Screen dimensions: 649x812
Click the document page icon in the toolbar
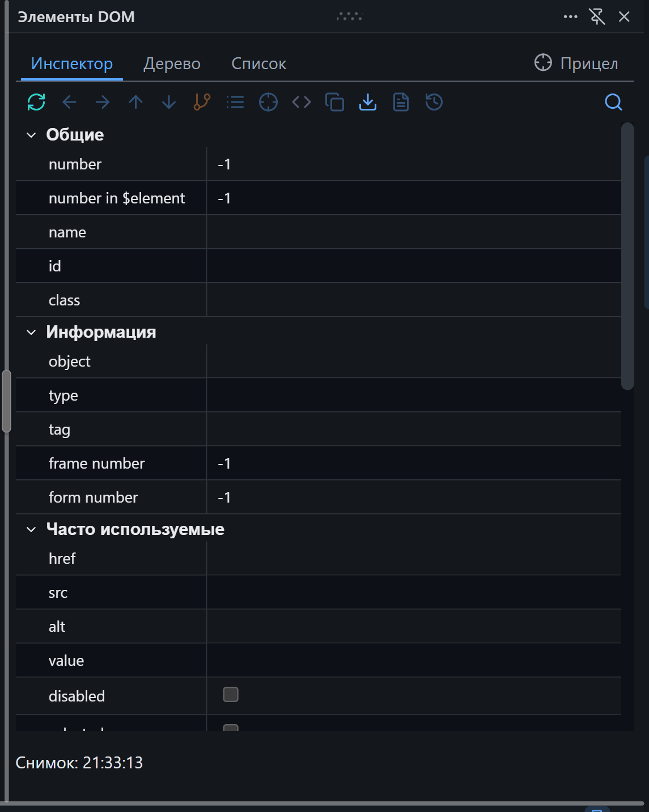401,102
